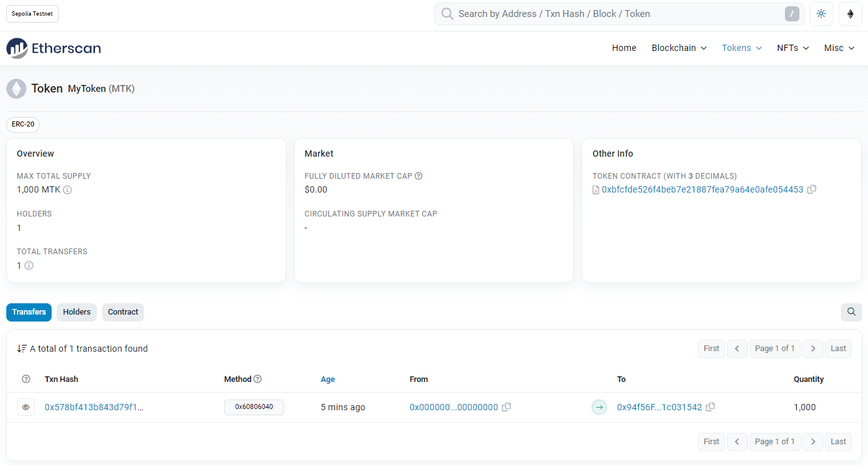Click the help icon in Txn Hash column header
This screenshot has height=465, width=868.
pos(26,379)
